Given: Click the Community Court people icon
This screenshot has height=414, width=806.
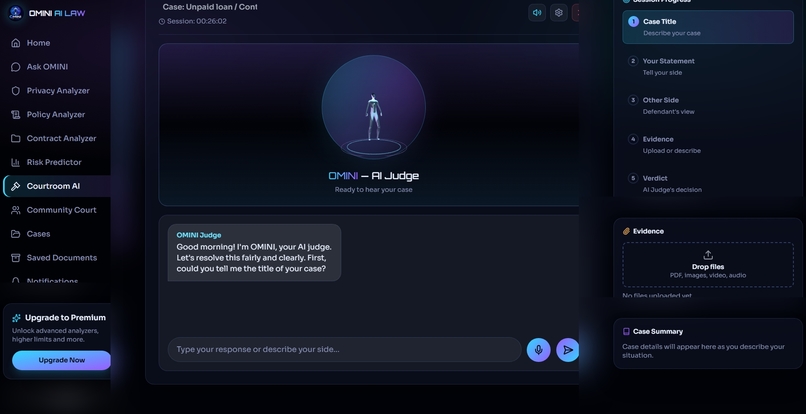Looking at the screenshot, I should [16, 210].
